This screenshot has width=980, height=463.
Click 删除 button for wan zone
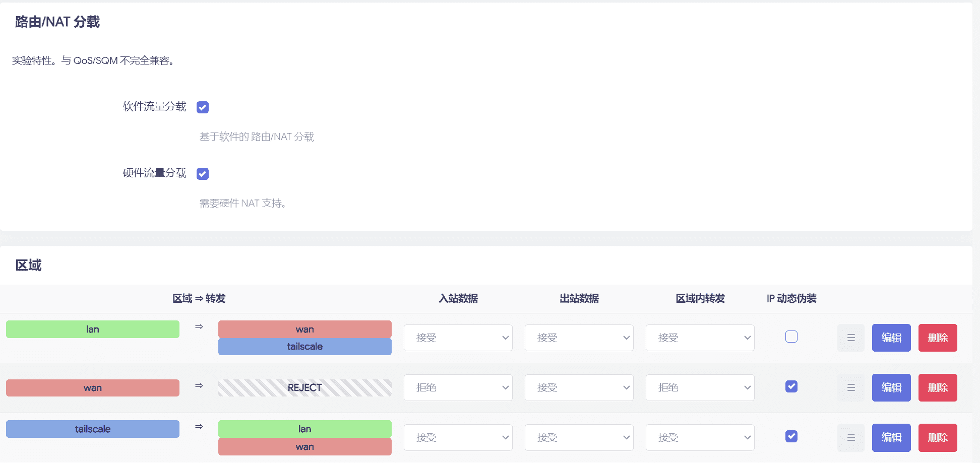click(937, 388)
